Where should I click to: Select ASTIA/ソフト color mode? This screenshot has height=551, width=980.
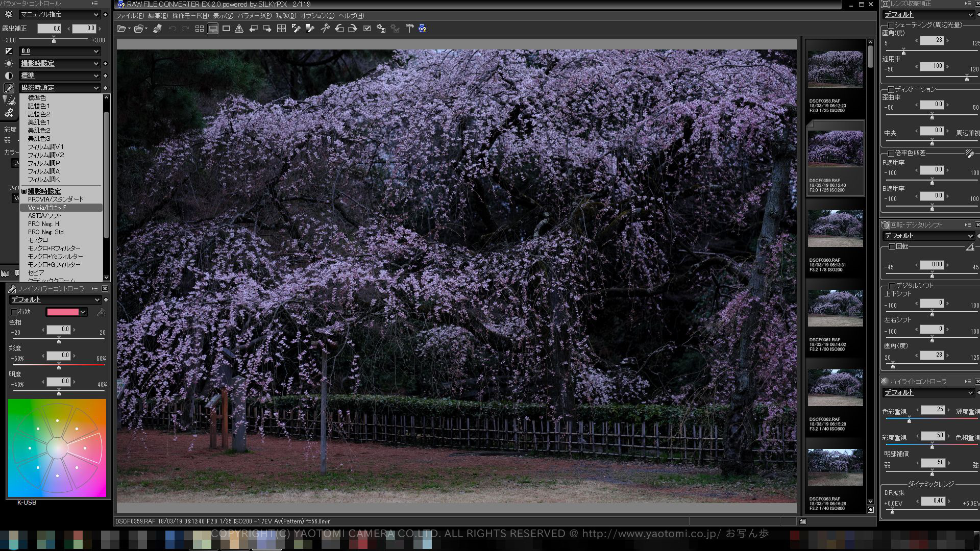(x=61, y=216)
